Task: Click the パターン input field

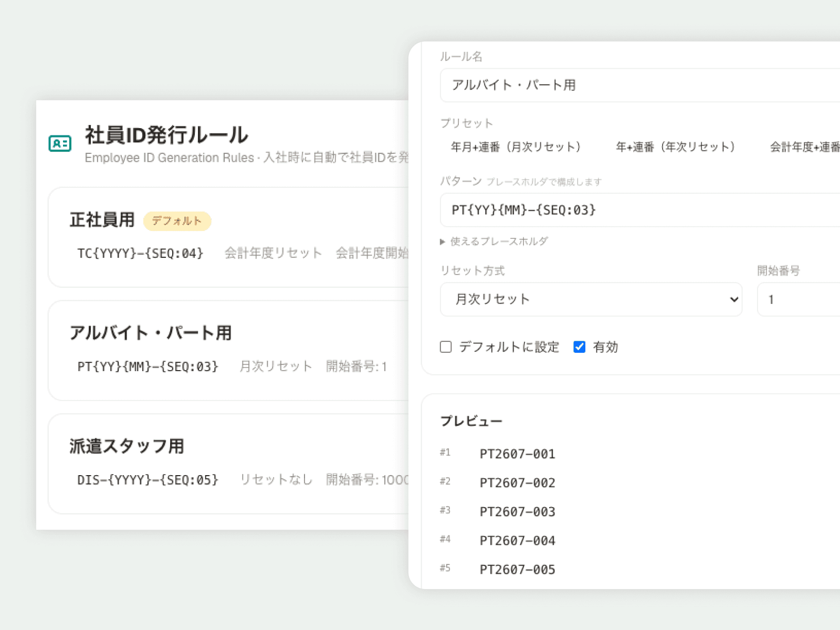Action: 640,210
